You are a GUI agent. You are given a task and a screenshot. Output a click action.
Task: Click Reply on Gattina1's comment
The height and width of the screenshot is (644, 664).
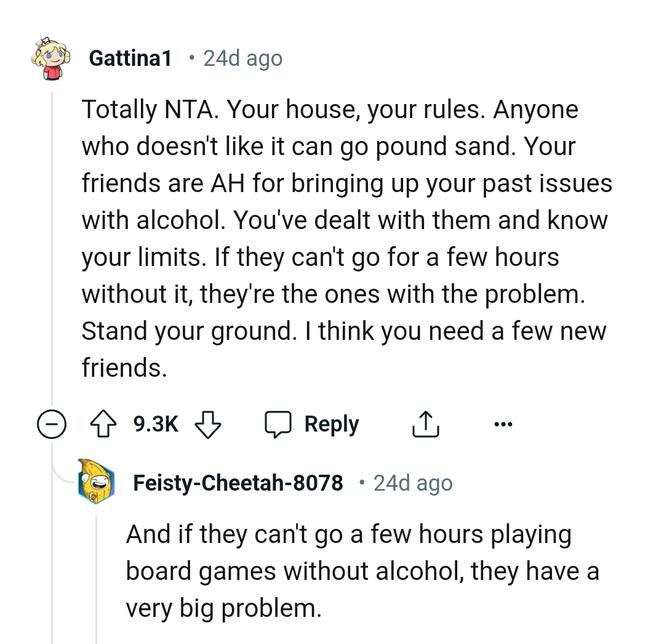point(331,424)
